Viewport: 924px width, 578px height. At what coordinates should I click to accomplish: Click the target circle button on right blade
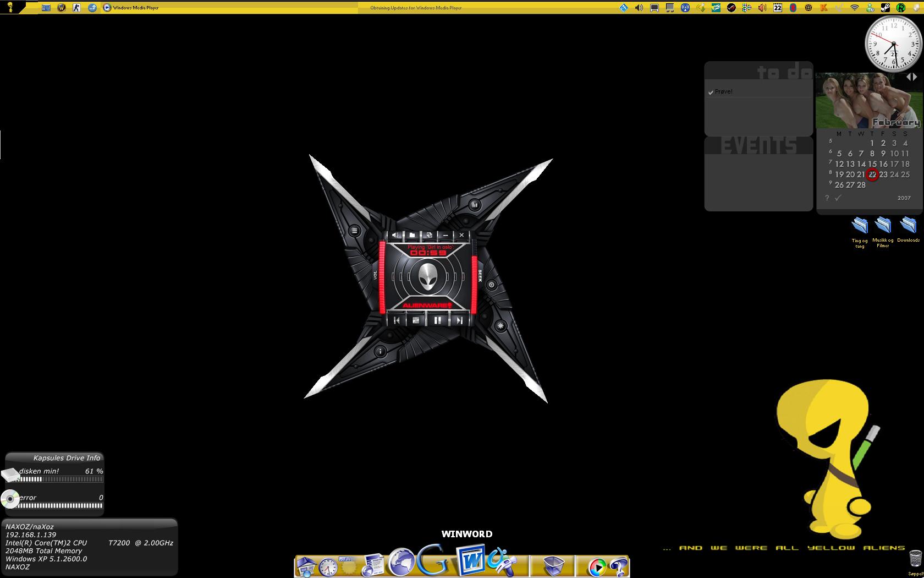click(492, 285)
